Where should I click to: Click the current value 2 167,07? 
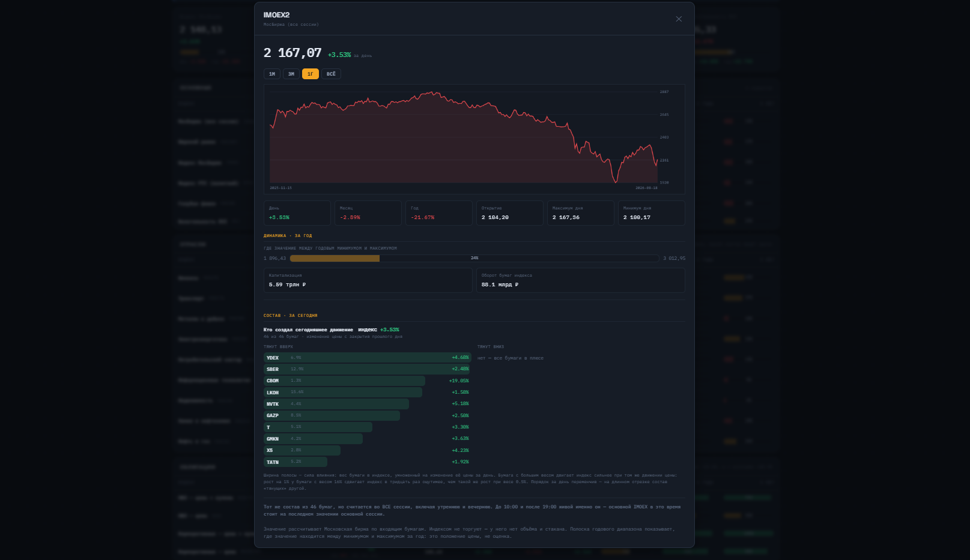point(293,53)
